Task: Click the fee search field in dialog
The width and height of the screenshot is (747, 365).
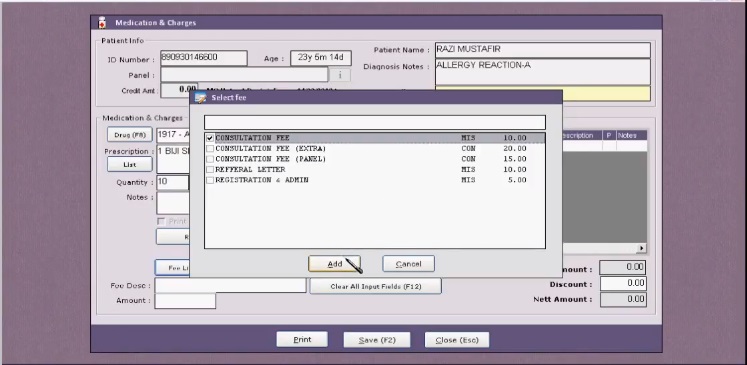Action: pos(375,122)
